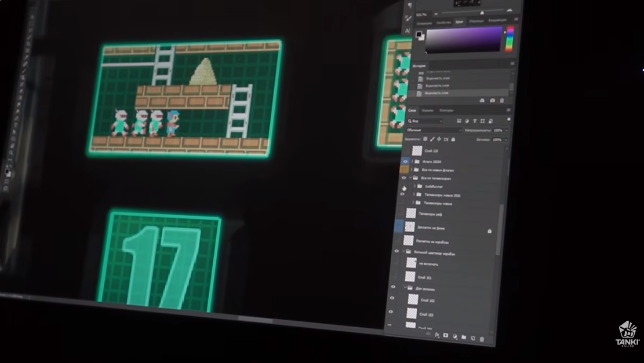Expand the Телевизоры новые group

point(413,203)
